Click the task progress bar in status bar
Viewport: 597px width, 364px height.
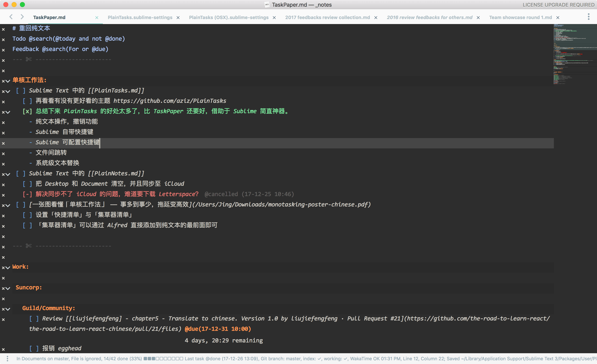(x=163, y=359)
